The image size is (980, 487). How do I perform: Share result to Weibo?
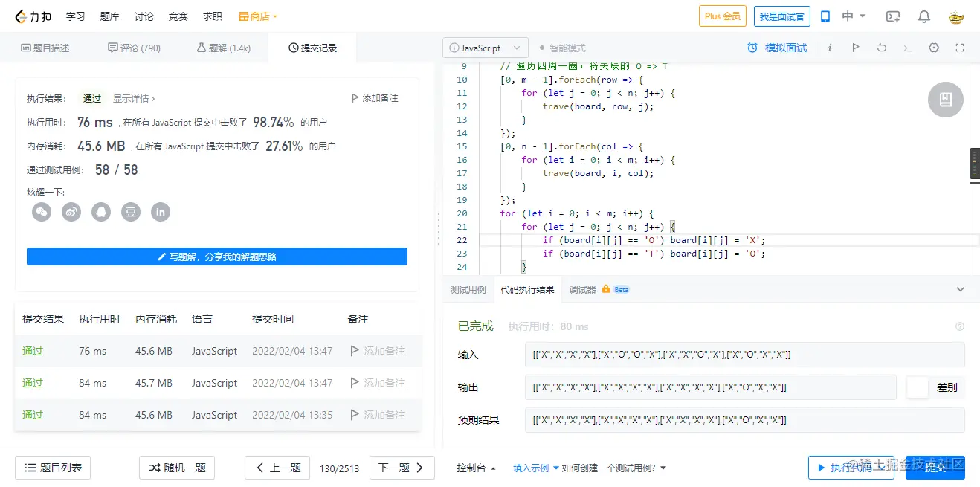click(x=71, y=212)
